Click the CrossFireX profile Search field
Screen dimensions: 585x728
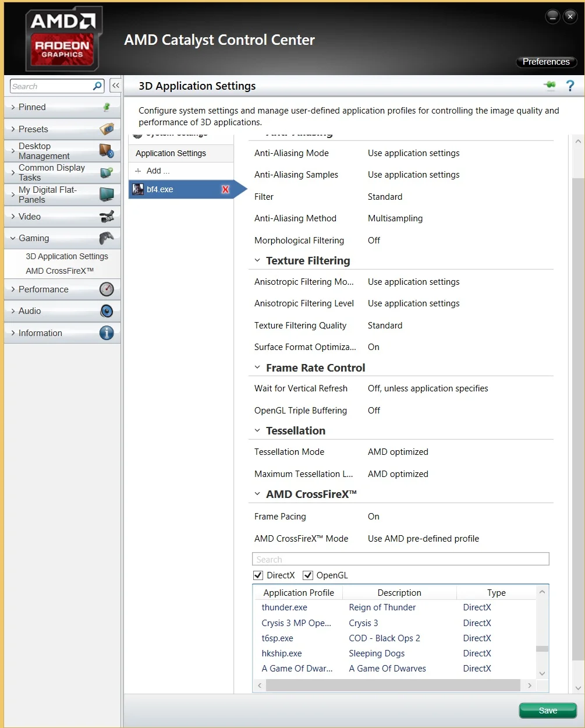pos(400,559)
